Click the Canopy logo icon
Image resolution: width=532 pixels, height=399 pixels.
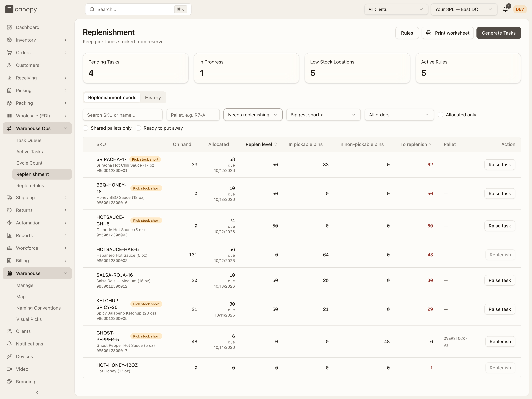[x=9, y=9]
